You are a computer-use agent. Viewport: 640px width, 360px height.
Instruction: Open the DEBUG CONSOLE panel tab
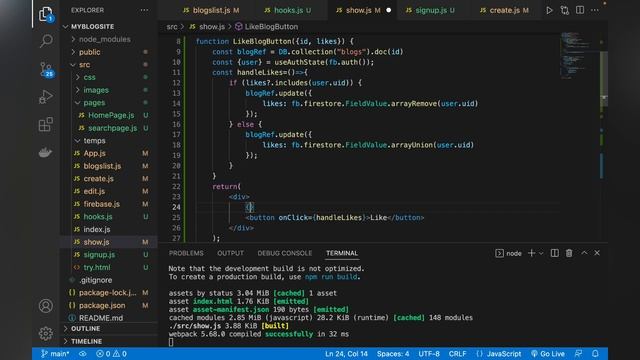(x=284, y=253)
